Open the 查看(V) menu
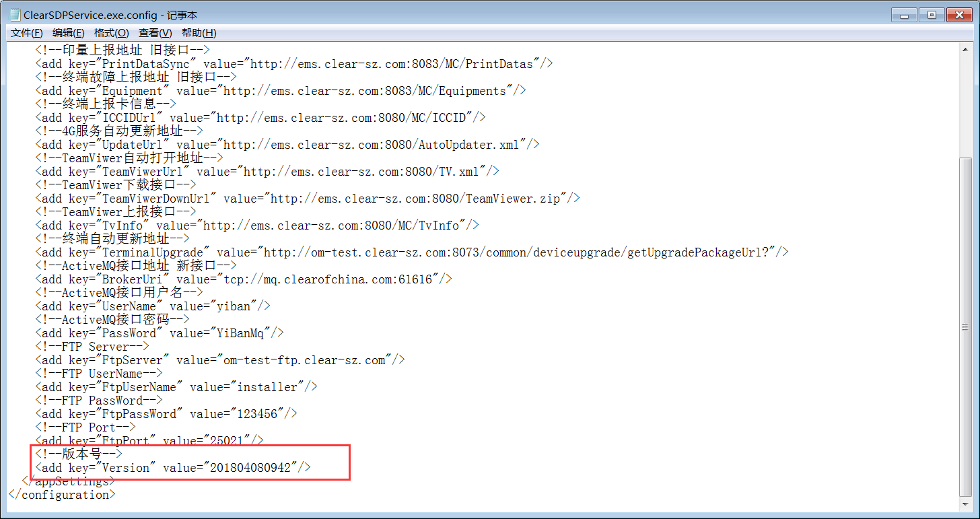980x519 pixels. point(155,33)
